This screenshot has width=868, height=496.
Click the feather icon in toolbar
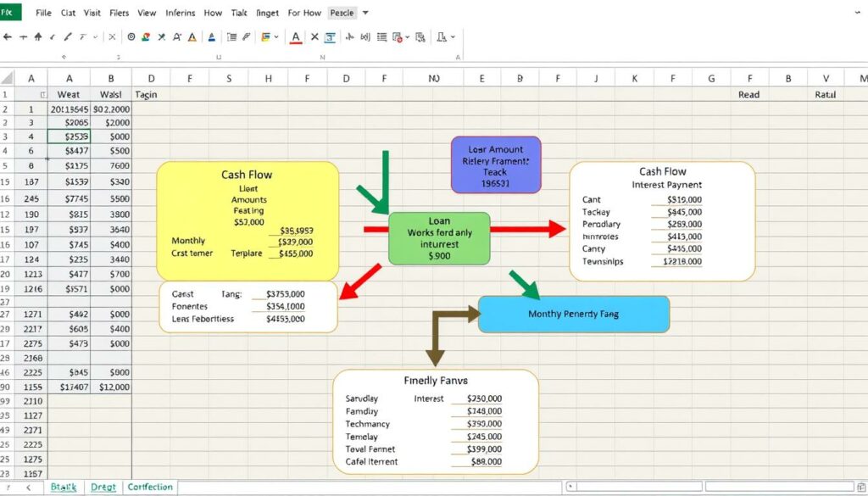247,37
